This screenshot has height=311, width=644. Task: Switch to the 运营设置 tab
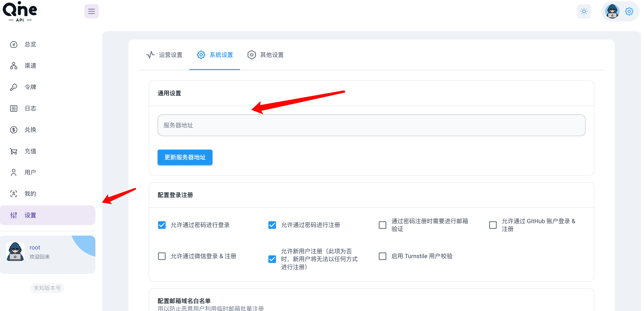coord(164,55)
